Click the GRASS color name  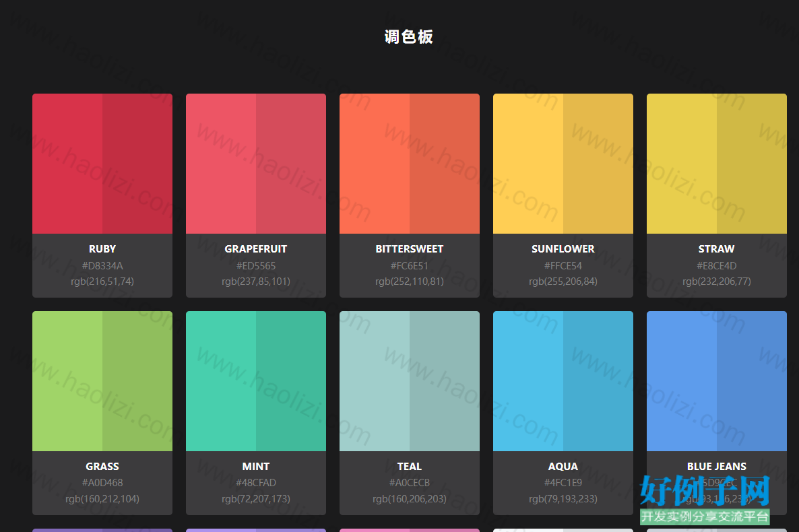point(102,466)
